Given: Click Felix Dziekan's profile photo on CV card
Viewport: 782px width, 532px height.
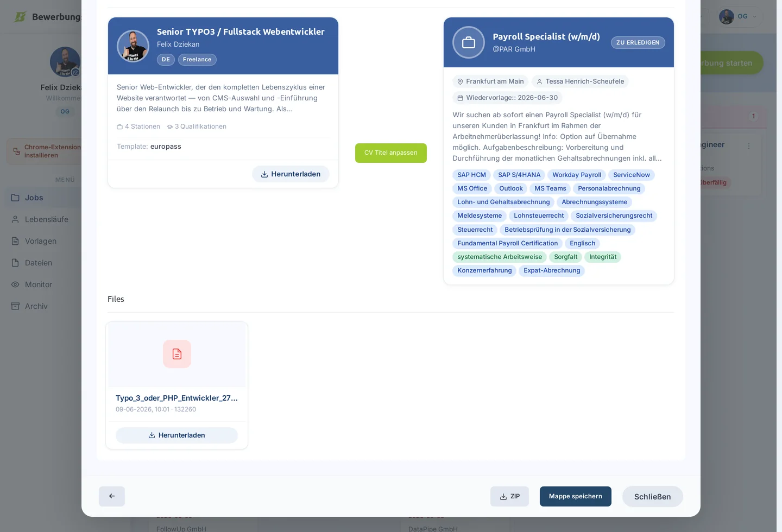Looking at the screenshot, I should point(133,46).
